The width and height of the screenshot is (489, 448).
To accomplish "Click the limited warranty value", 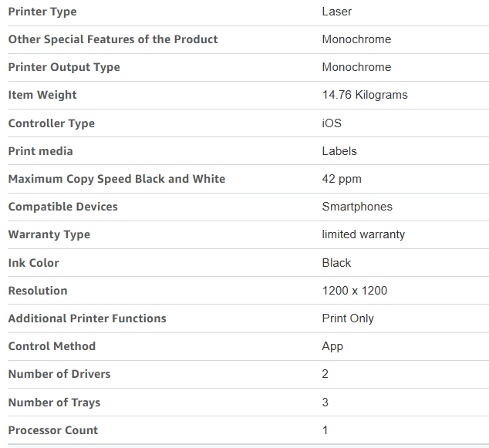I will click(x=363, y=234).
